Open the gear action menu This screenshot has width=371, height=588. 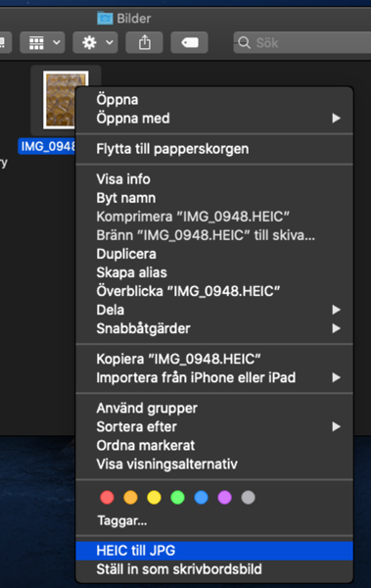tap(95, 42)
